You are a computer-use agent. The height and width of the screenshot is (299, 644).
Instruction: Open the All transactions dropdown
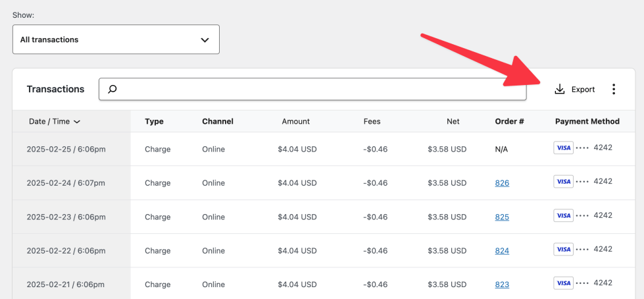[115, 40]
